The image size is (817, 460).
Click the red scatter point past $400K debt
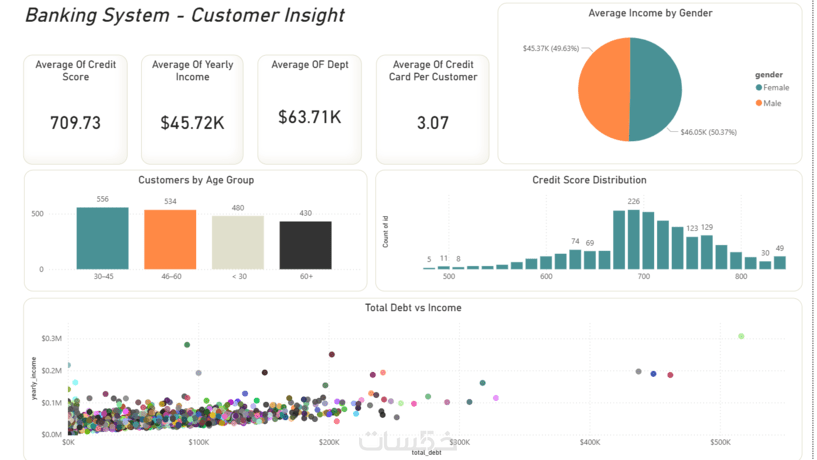point(670,375)
